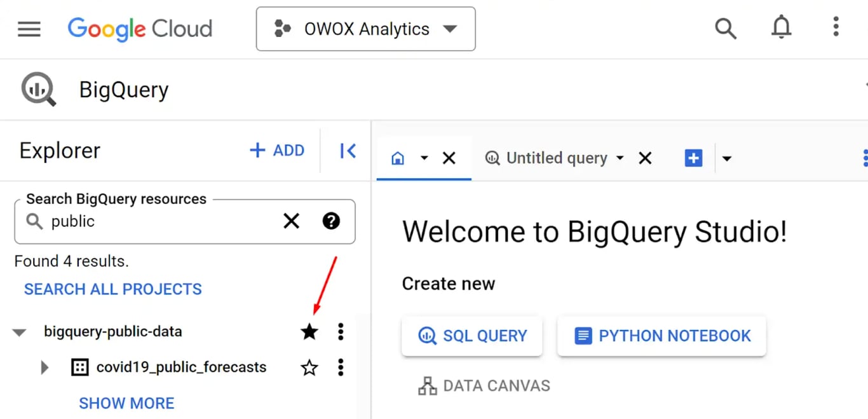Open the OWOX Analytics project selector

[365, 29]
